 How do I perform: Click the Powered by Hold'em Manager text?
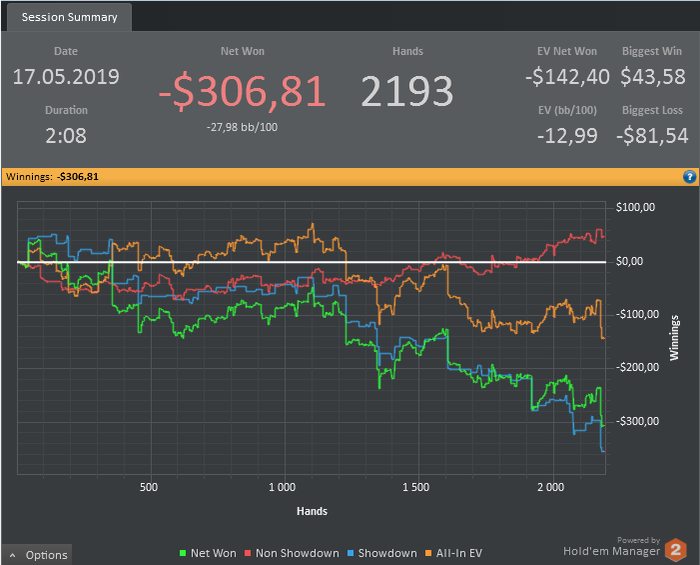(612, 547)
